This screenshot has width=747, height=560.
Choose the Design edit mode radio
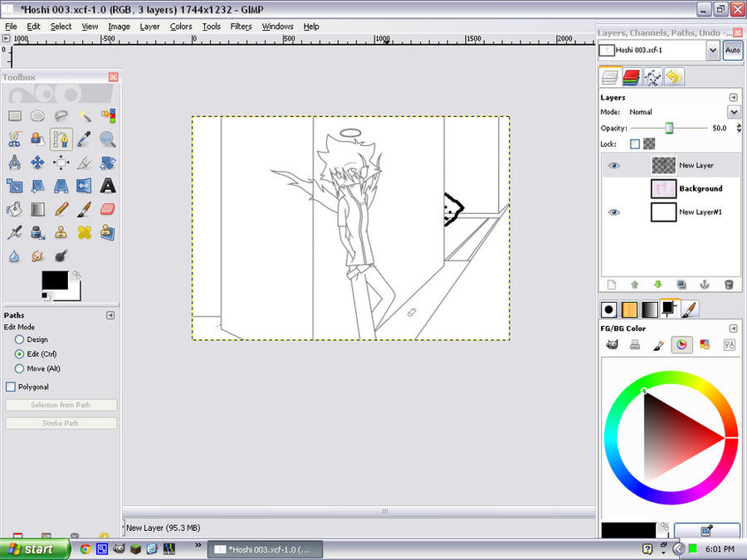pos(19,339)
